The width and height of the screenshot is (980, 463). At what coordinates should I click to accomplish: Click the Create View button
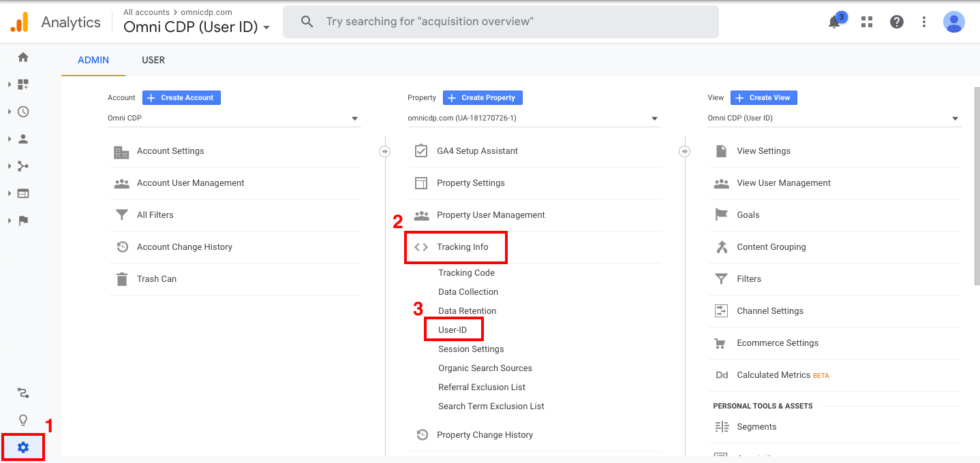coord(764,98)
